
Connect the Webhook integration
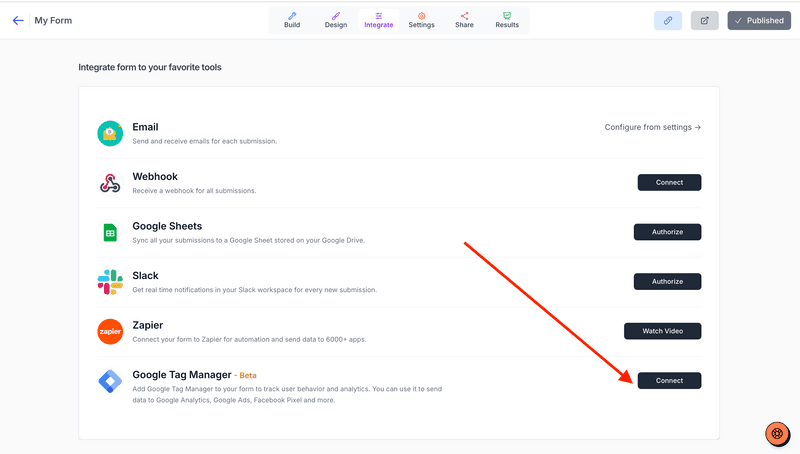(x=669, y=182)
